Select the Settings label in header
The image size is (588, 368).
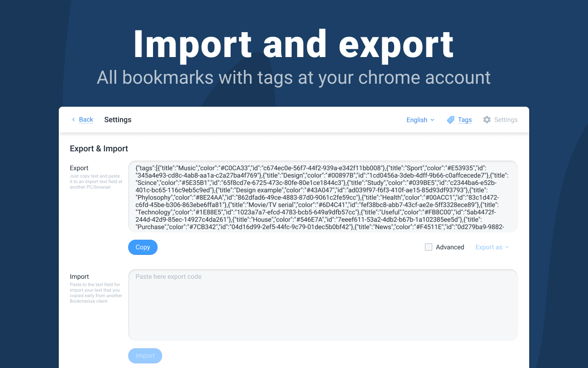tap(506, 120)
